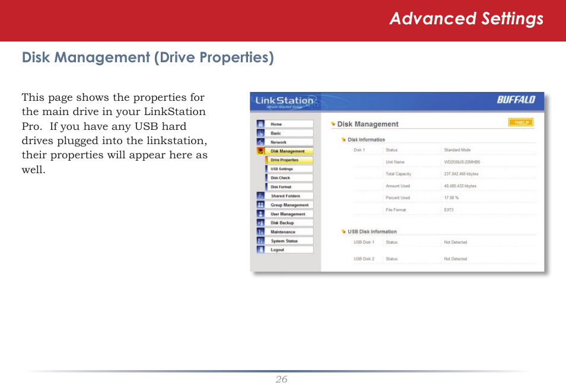
Task: Open the Home menu item
Action: [x=289, y=124]
